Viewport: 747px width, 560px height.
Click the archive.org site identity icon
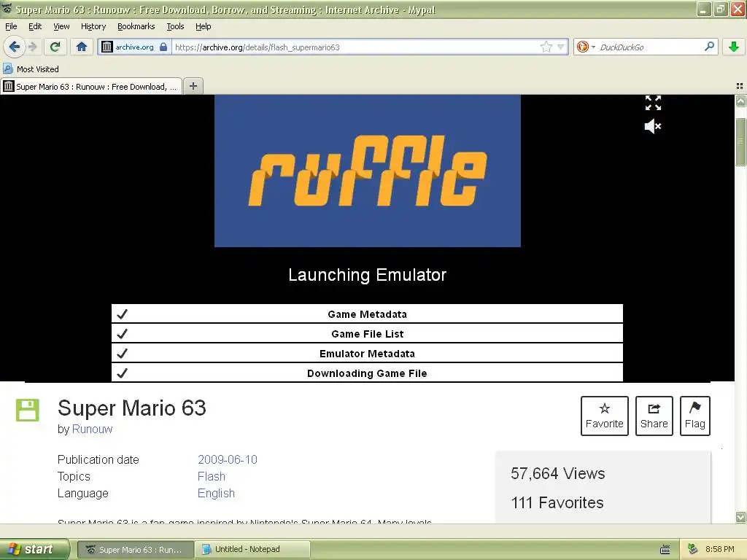coord(107,47)
